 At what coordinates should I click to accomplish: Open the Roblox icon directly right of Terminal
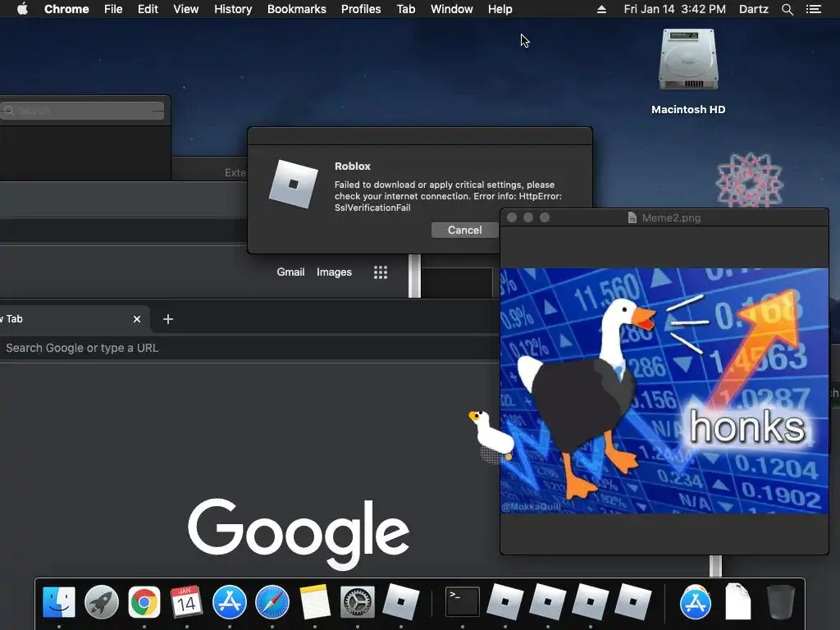coord(504,601)
